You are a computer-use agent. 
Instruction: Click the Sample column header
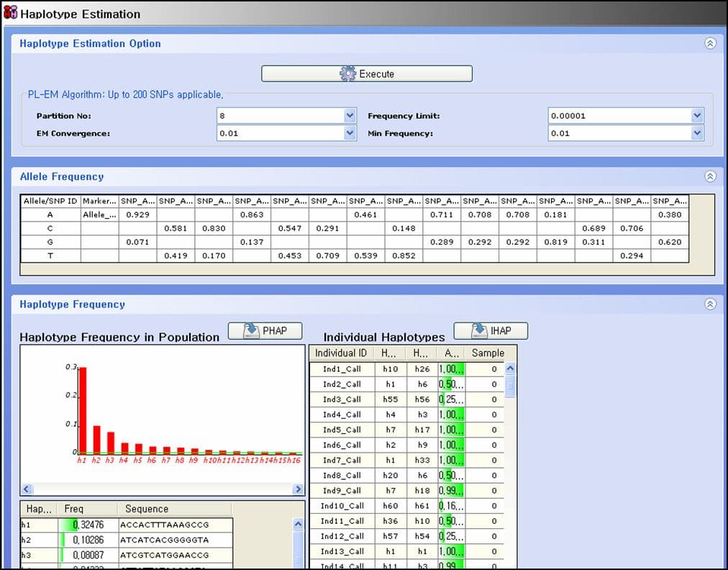[487, 353]
